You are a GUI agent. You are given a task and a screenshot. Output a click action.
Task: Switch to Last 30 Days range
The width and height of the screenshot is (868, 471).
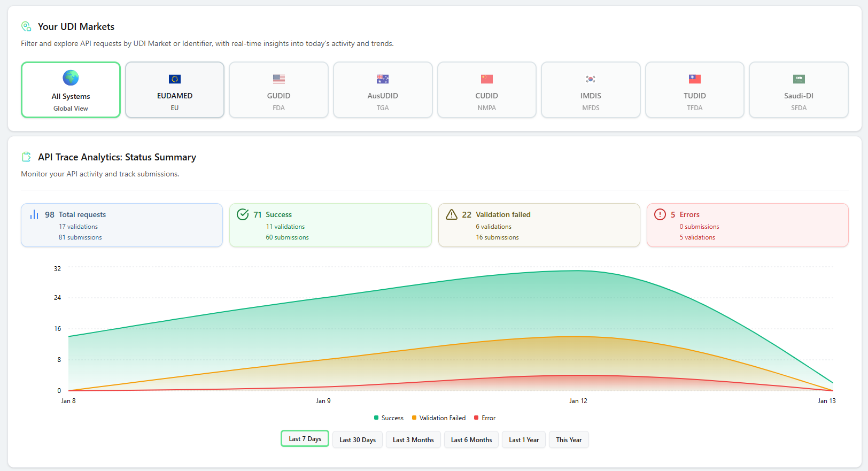pyautogui.click(x=358, y=439)
